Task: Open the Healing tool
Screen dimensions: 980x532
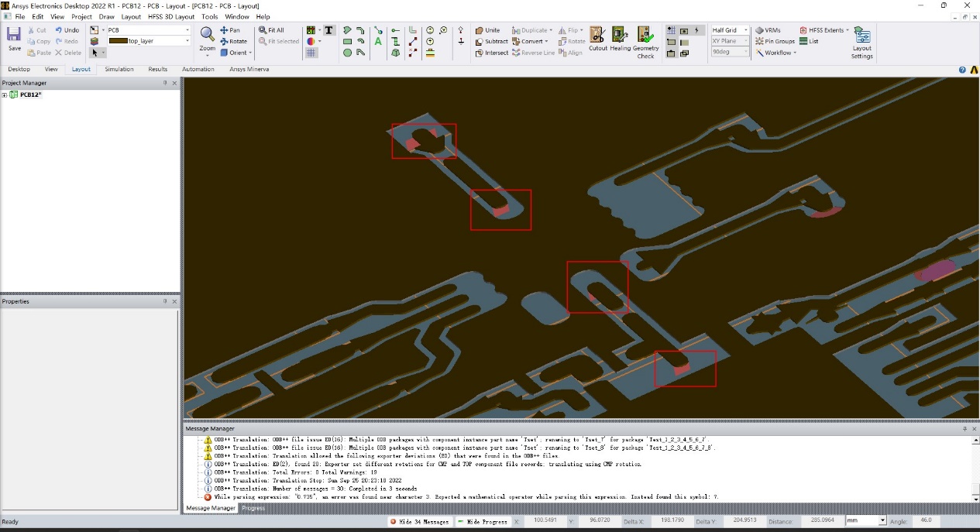Action: [x=620, y=39]
